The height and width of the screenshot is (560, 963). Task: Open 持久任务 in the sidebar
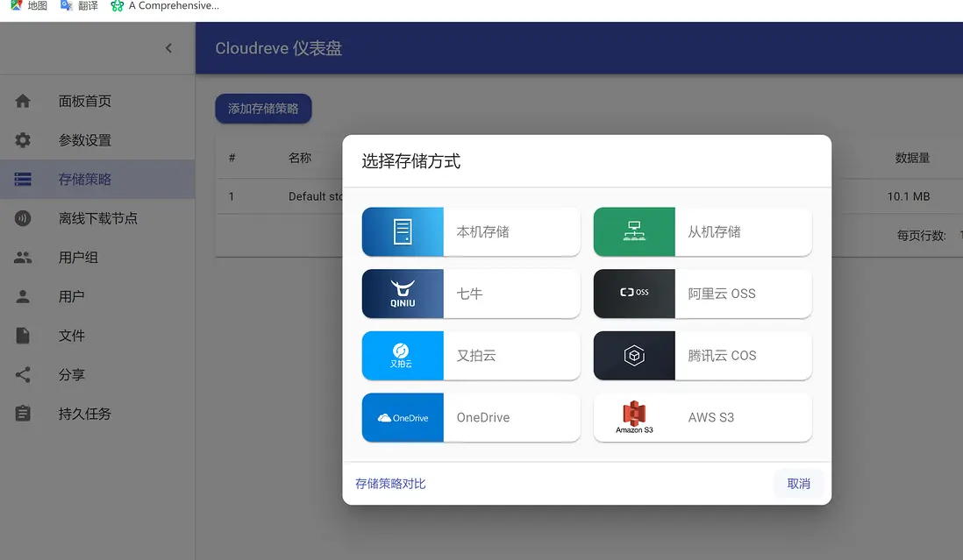pyautogui.click(x=97, y=414)
